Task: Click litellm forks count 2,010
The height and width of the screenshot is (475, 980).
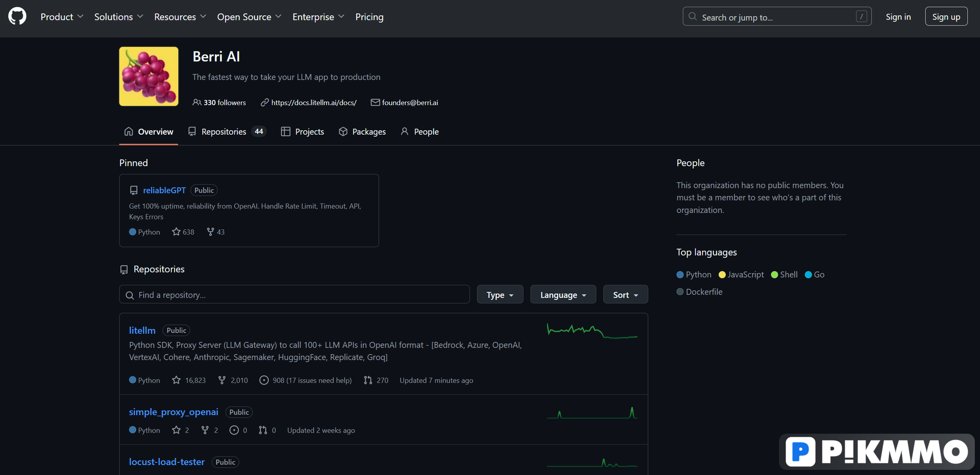Action: [233, 380]
